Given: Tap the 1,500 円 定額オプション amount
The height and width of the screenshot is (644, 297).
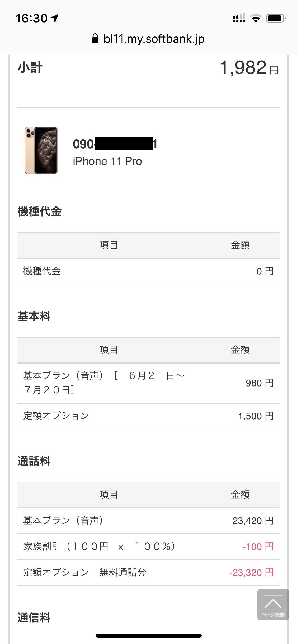Looking at the screenshot, I should coord(256,416).
